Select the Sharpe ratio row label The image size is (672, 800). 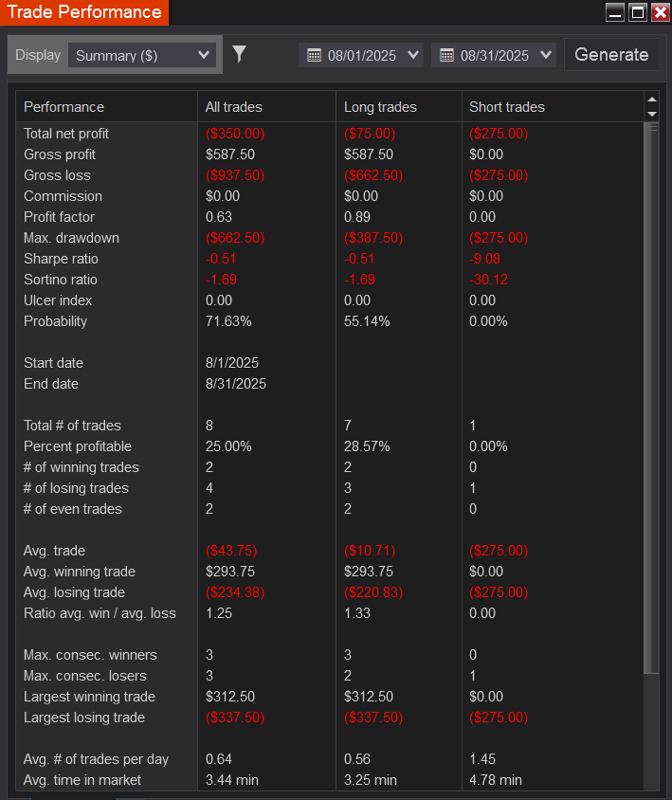tap(61, 259)
